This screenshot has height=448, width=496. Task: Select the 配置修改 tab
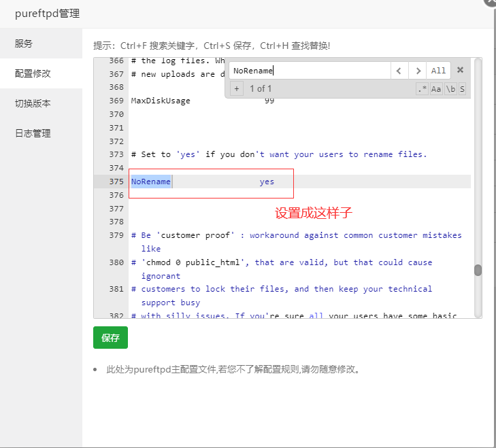[41, 73]
